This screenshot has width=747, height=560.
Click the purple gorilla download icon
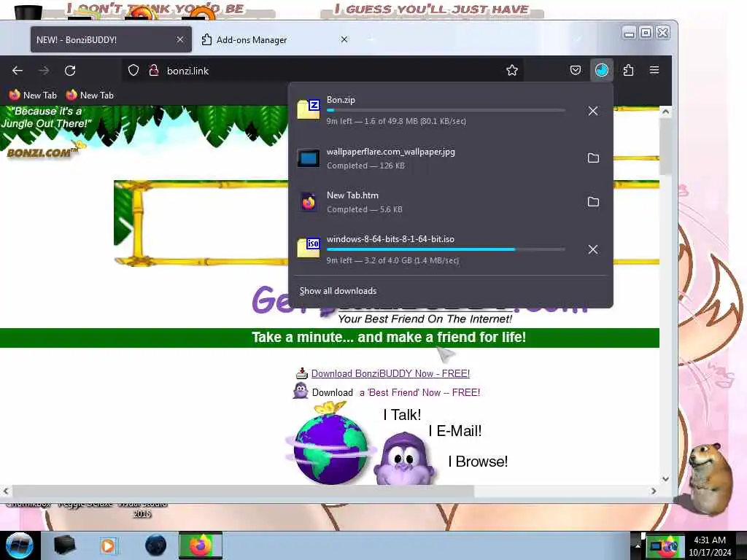(301, 391)
